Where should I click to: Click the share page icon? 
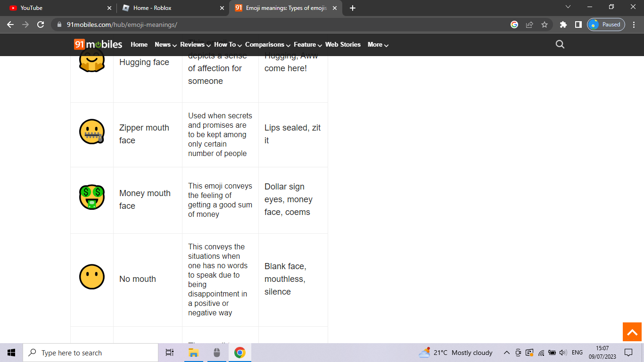pyautogui.click(x=529, y=25)
